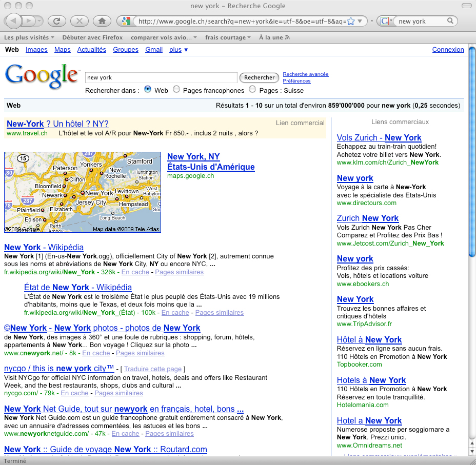Switch to Google Images tab
Screen dimensions: 476x465
point(36,49)
